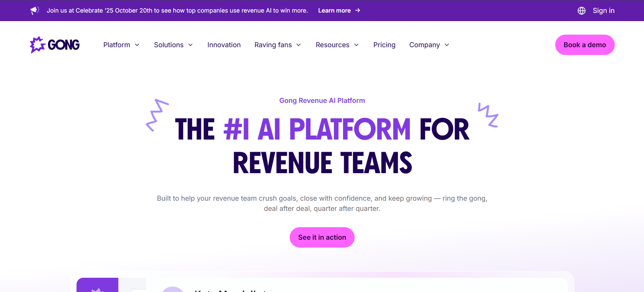The image size is (644, 292).
Task: Open the Resources menu
Action: pyautogui.click(x=333, y=45)
